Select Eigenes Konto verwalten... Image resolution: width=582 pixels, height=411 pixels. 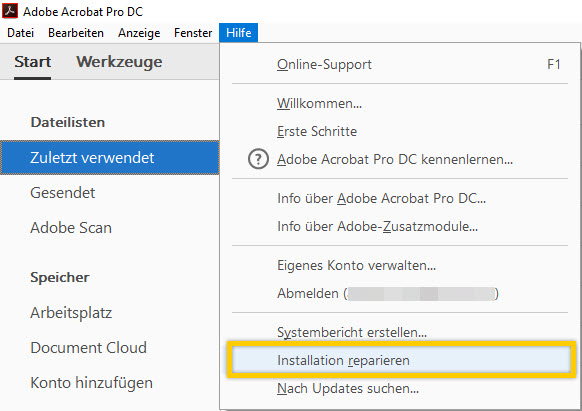click(x=400, y=265)
